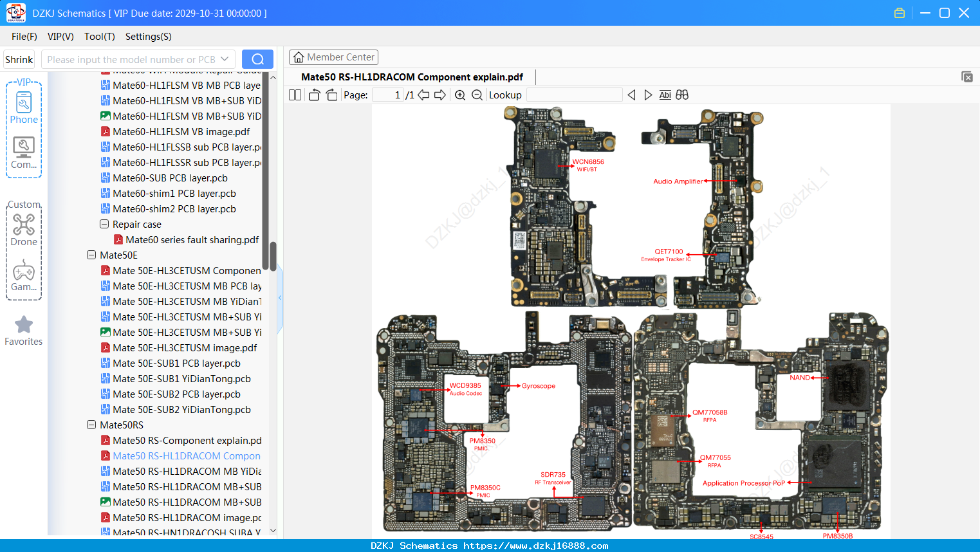Click the Lookup text field
980x552 pixels.
click(574, 95)
